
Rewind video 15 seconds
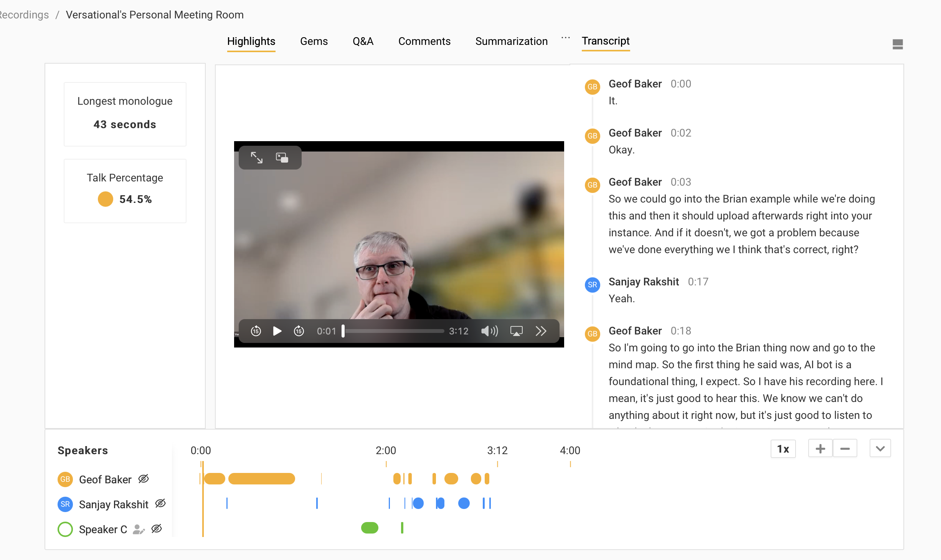256,331
